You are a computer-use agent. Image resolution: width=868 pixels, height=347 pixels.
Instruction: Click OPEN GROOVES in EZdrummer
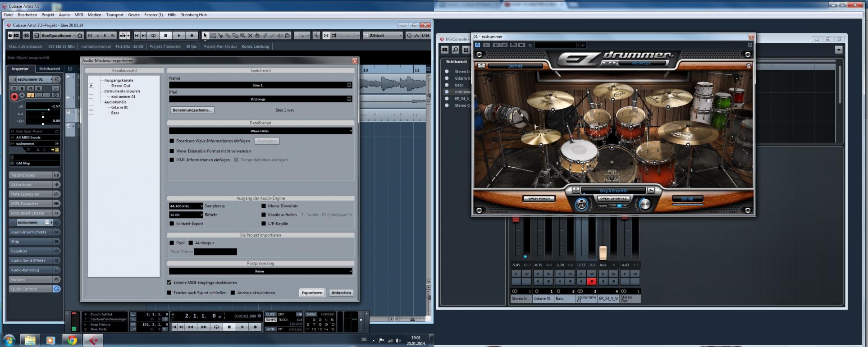point(613,198)
